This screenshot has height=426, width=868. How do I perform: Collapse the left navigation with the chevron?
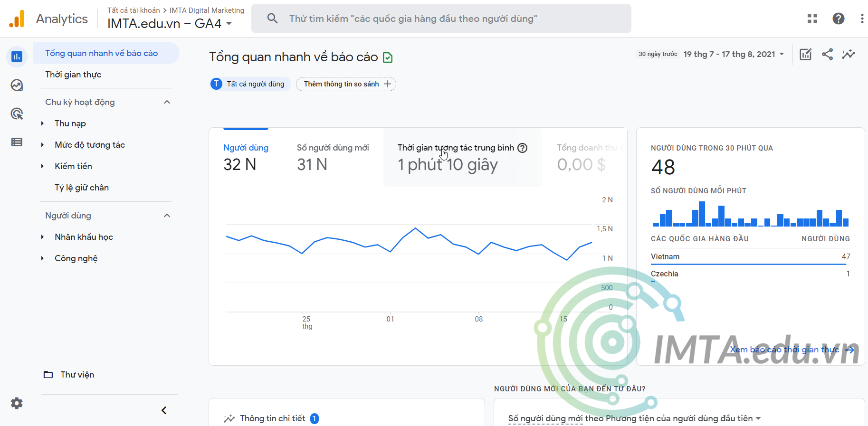click(164, 410)
